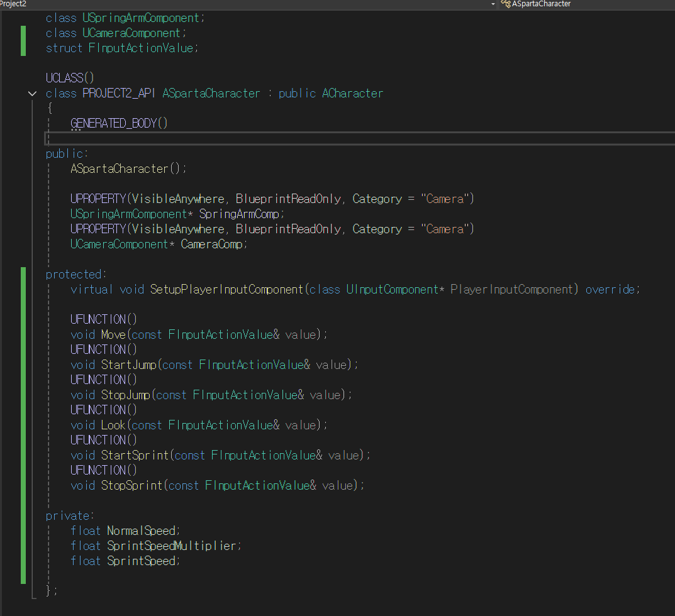Image resolution: width=675 pixels, height=616 pixels.
Task: Click the Look function name
Action: point(113,425)
